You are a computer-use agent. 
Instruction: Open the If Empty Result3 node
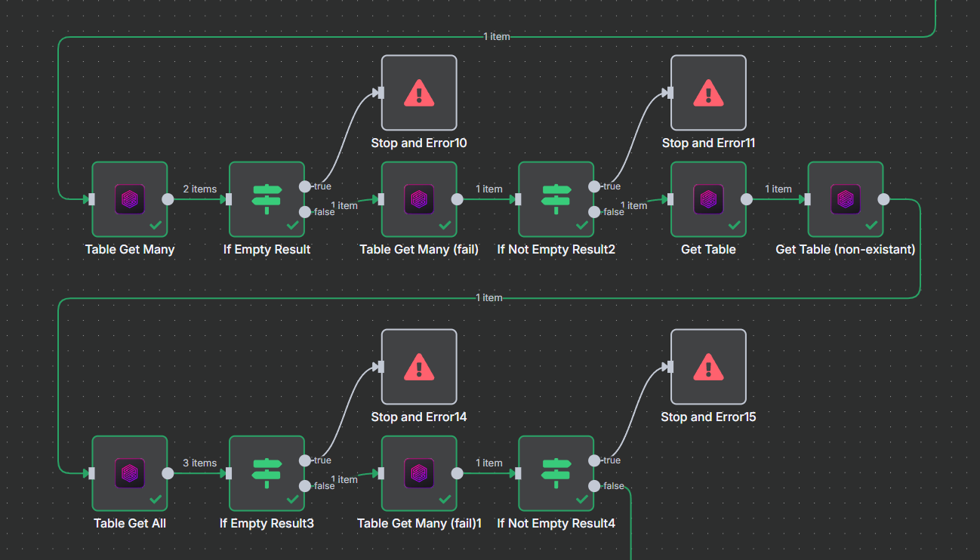pos(267,473)
